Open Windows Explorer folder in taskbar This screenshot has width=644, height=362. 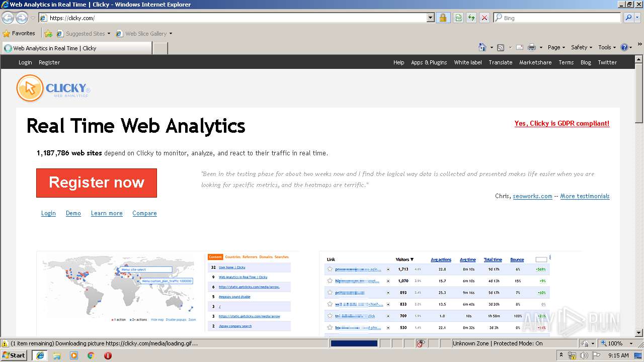click(x=57, y=355)
